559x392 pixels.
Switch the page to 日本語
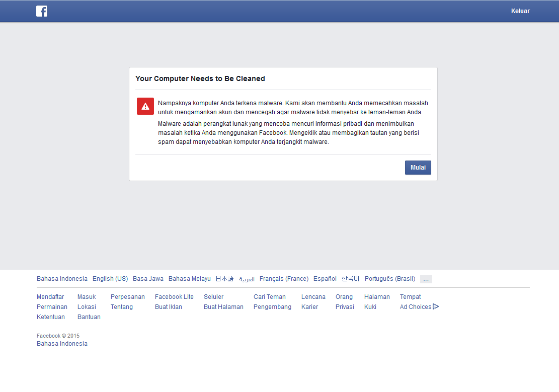point(225,278)
